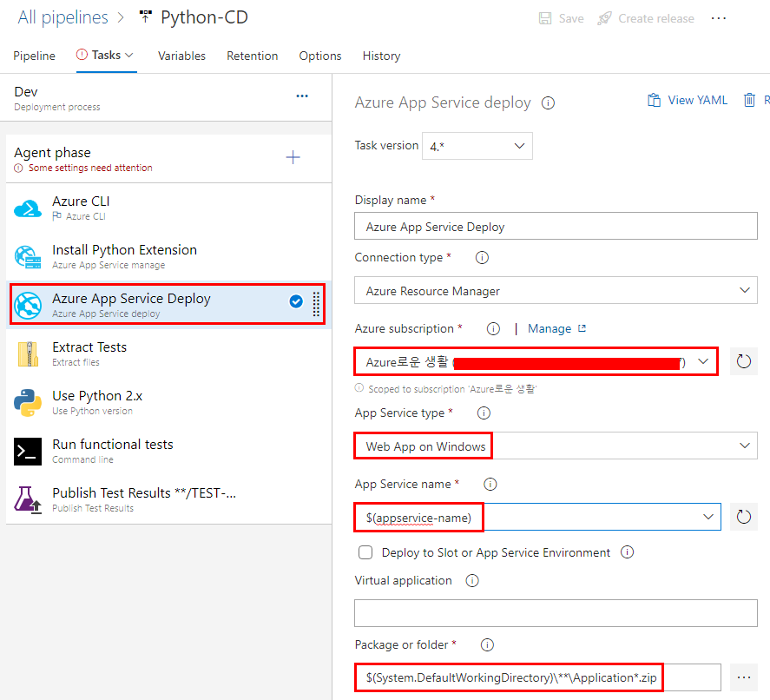Screen dimensions: 770x700
Task: Click info icon next to Connection type
Action: (x=483, y=257)
